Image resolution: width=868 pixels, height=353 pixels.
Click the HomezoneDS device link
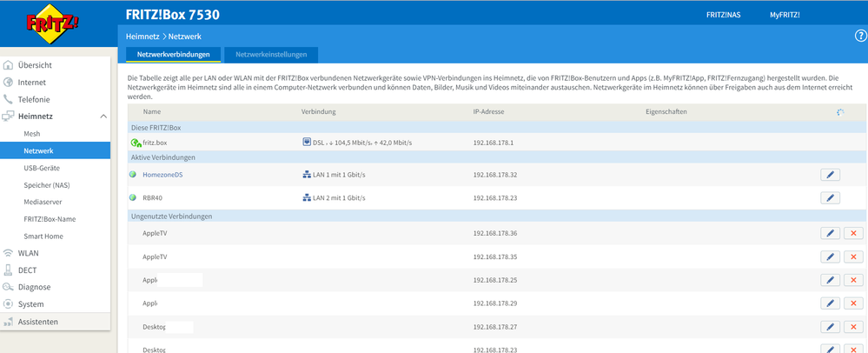tap(162, 175)
